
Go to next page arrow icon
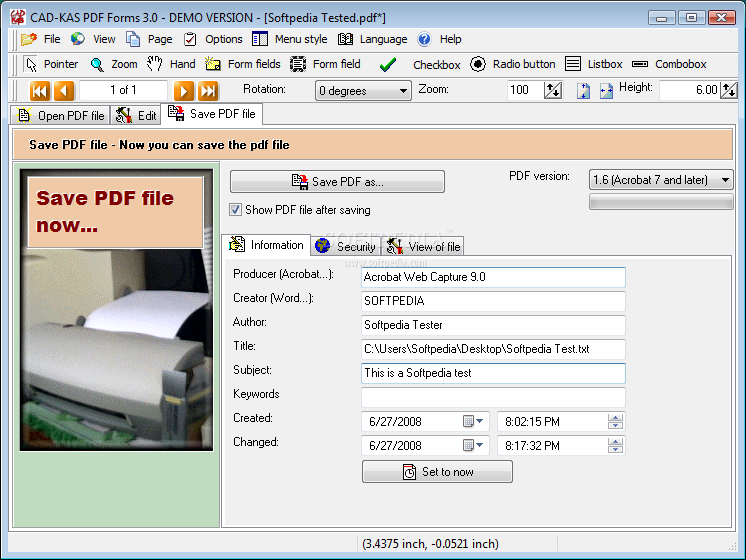pos(184,90)
